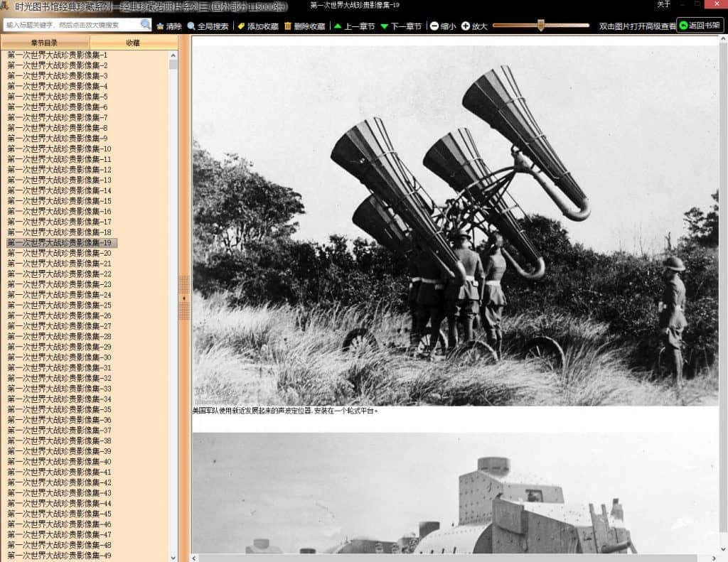
Task: Click the magnifier icon in the search box
Action: pos(145,25)
